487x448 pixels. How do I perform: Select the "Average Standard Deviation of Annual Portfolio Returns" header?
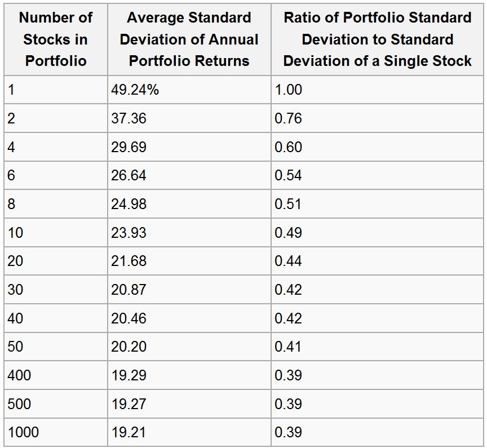point(189,39)
